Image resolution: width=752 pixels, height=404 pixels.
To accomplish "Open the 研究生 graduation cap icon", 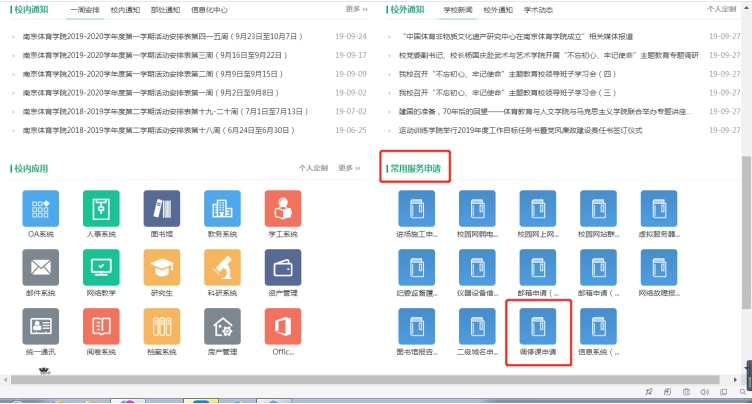I will 162,267.
